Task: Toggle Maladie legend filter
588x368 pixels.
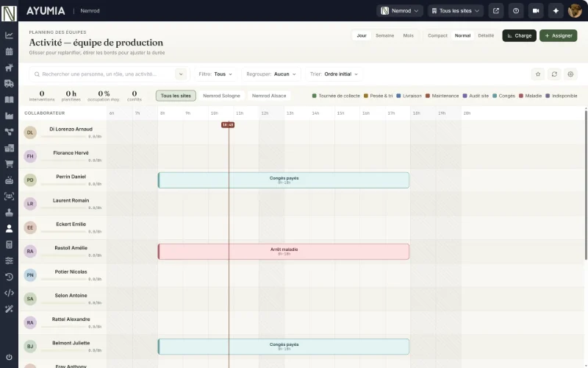Action: [530, 96]
